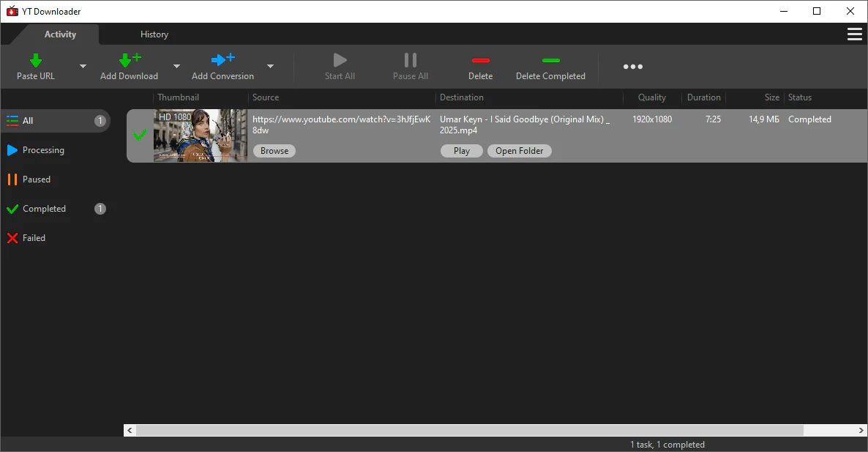This screenshot has height=452, width=868.
Task: Open the hamburger menu at top right
Action: (854, 34)
